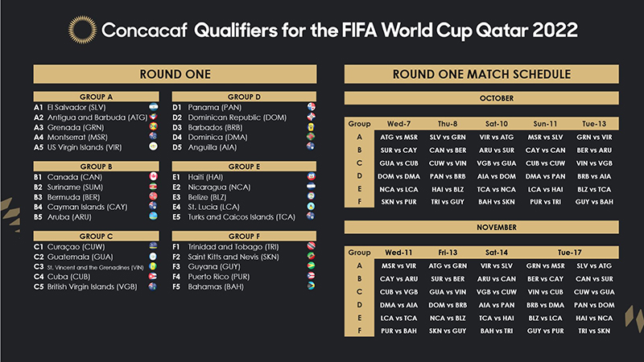The height and width of the screenshot is (362, 644).
Task: Click the NOVEMBER schedule bar
Action: click(481, 228)
